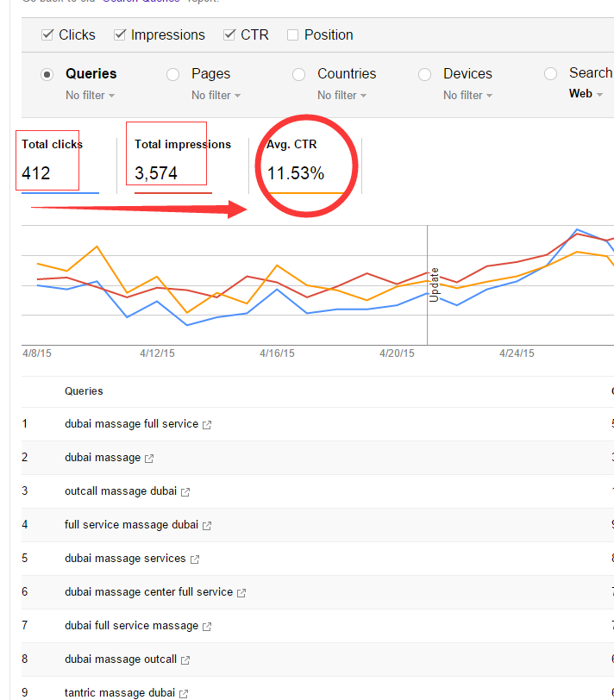Click the 4/24/15 date label on chart axis
The width and height of the screenshot is (614, 700).
(x=517, y=353)
